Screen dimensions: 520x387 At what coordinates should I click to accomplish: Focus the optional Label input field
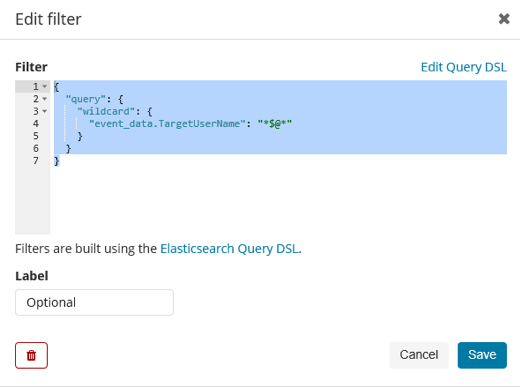pyautogui.click(x=94, y=302)
